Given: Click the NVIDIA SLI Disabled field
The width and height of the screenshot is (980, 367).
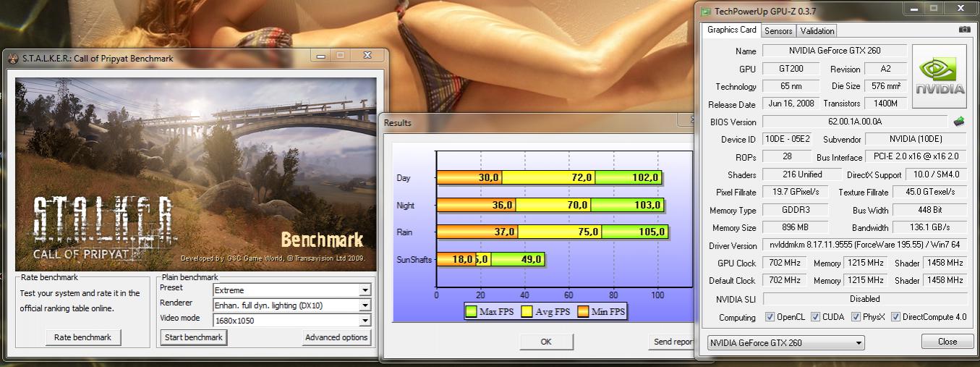Looking at the screenshot, I should coord(864,298).
